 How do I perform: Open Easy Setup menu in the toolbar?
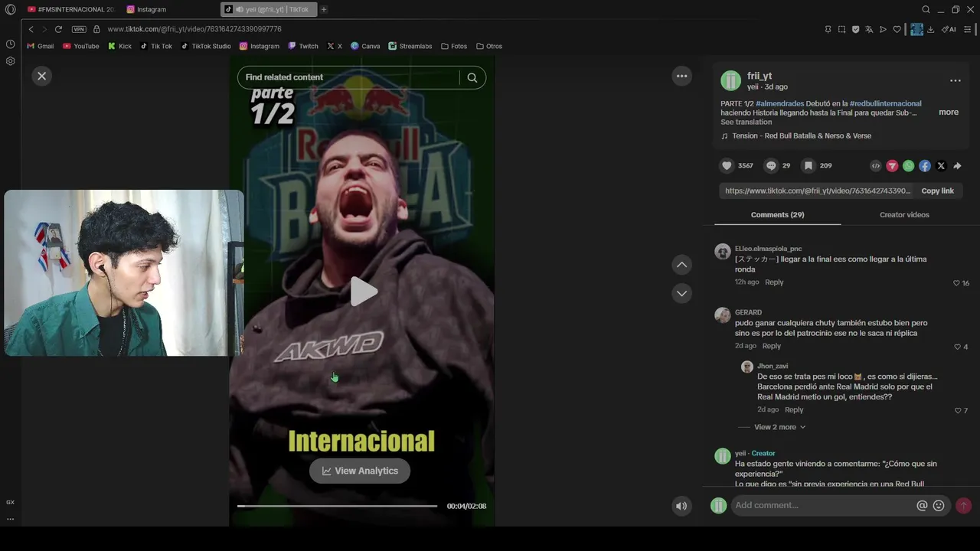tap(968, 29)
